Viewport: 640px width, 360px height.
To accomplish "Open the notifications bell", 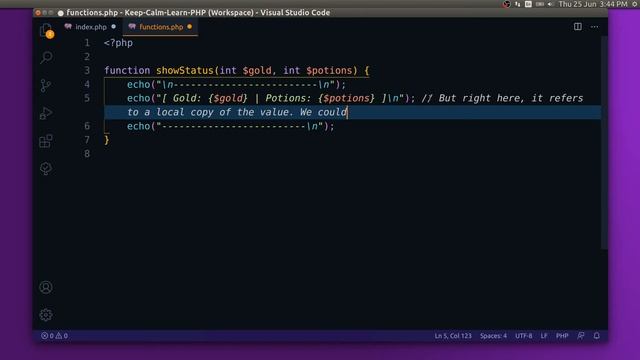I will pyautogui.click(x=597, y=336).
